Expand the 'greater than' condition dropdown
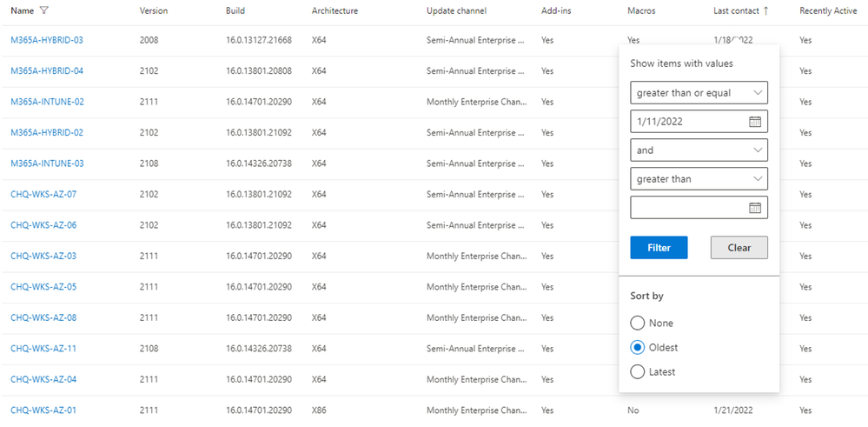The width and height of the screenshot is (868, 427). [699, 179]
